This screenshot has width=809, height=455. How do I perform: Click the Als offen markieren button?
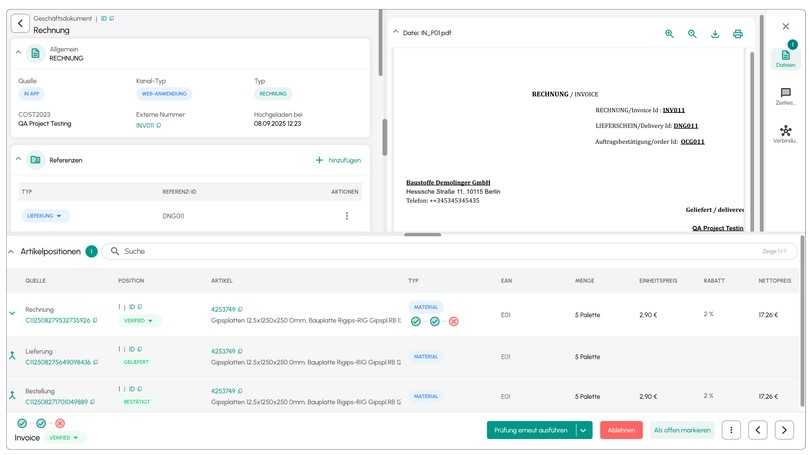682,429
